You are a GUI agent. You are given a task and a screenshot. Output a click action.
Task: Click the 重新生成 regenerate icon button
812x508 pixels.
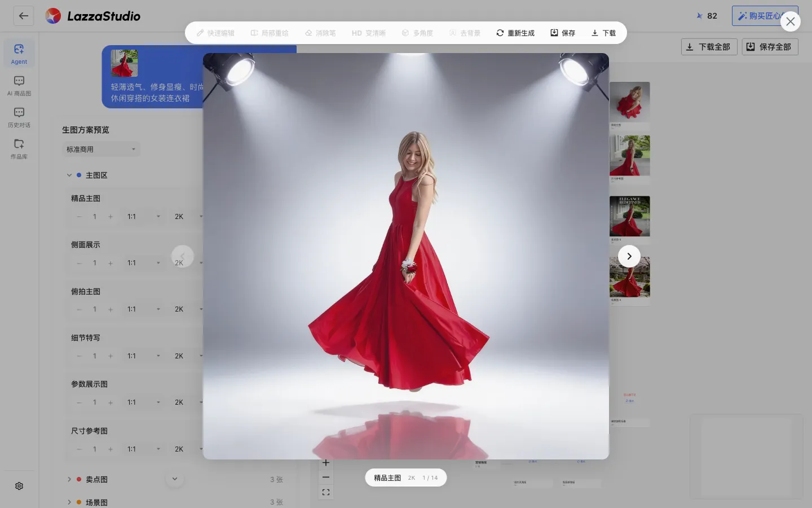tap(515, 33)
